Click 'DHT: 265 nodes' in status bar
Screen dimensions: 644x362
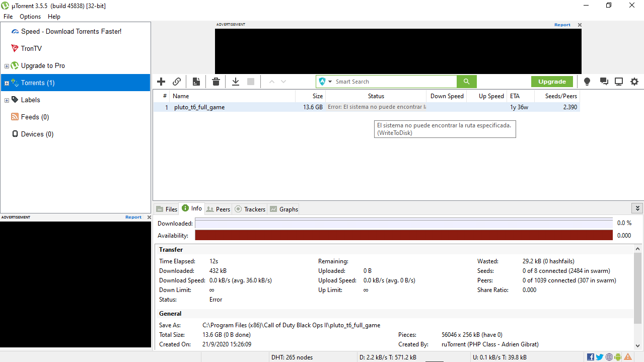292,357
